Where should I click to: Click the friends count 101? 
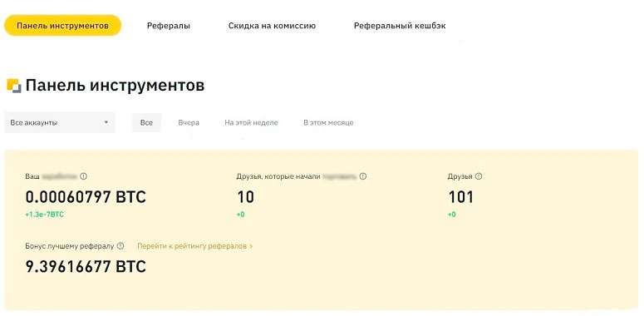[461, 197]
